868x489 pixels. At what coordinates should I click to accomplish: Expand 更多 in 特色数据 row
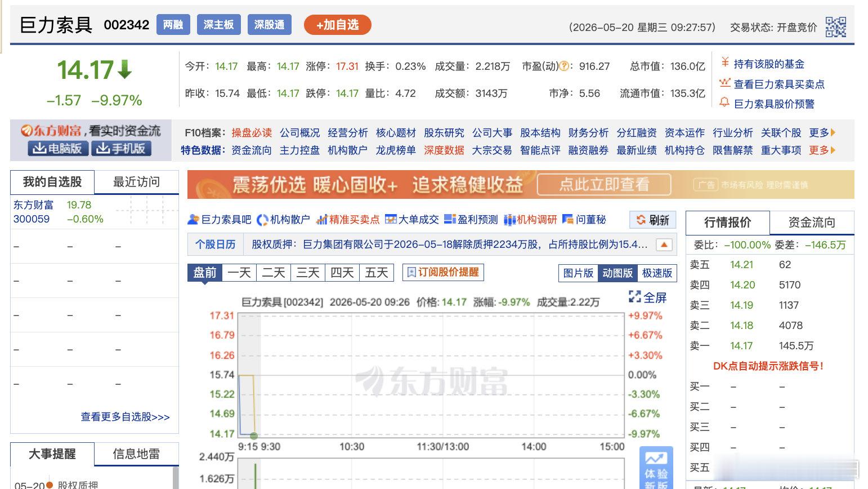822,150
